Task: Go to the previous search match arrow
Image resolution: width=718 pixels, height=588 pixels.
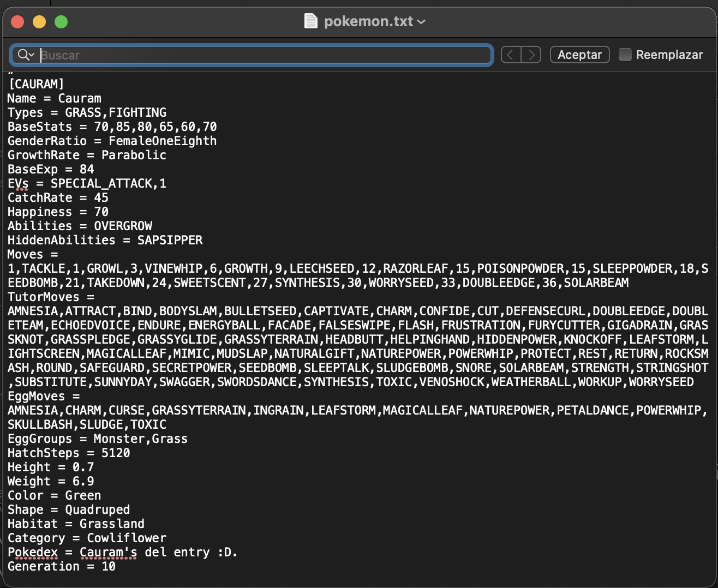Action: 511,55
